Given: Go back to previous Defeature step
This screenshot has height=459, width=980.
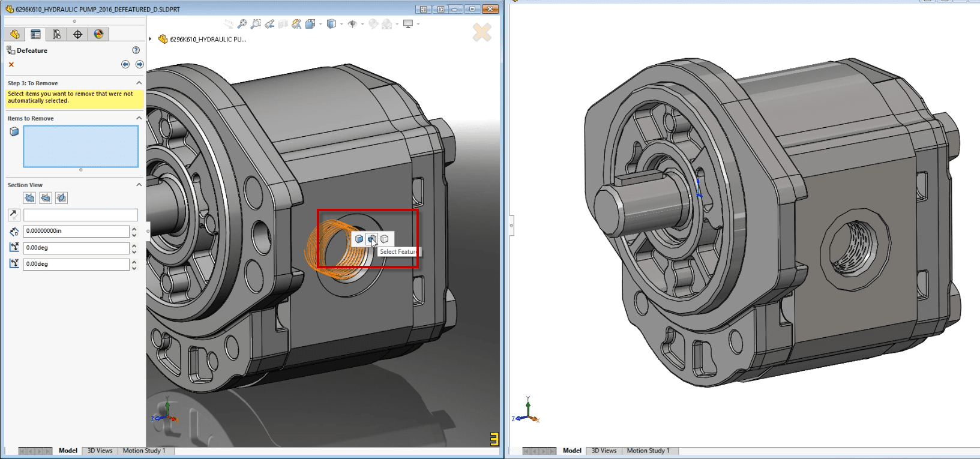Looking at the screenshot, I should point(125,64).
